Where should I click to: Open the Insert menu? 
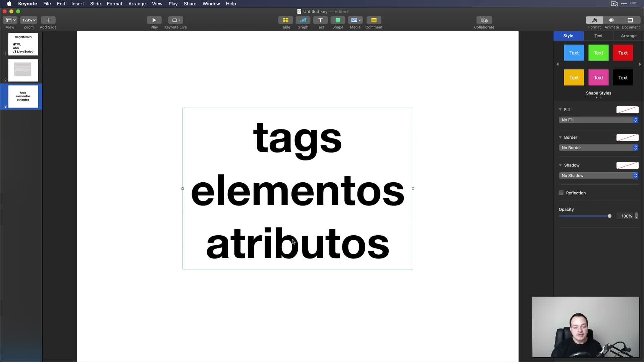[77, 4]
